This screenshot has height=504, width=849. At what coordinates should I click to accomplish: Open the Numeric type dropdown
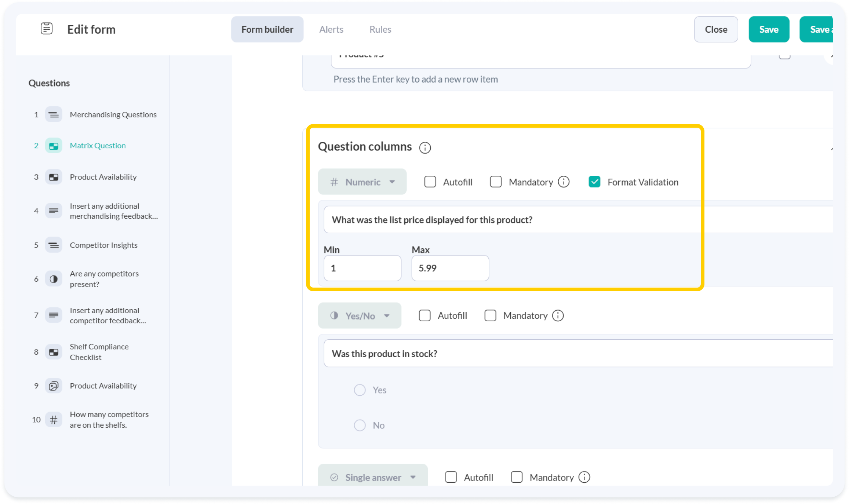362,182
